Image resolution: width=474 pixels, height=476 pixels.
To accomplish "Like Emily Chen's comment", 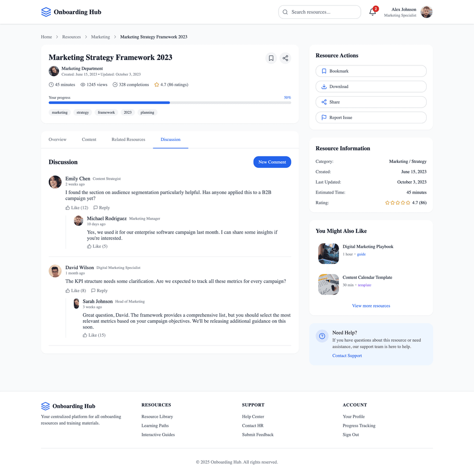I will click(x=77, y=208).
